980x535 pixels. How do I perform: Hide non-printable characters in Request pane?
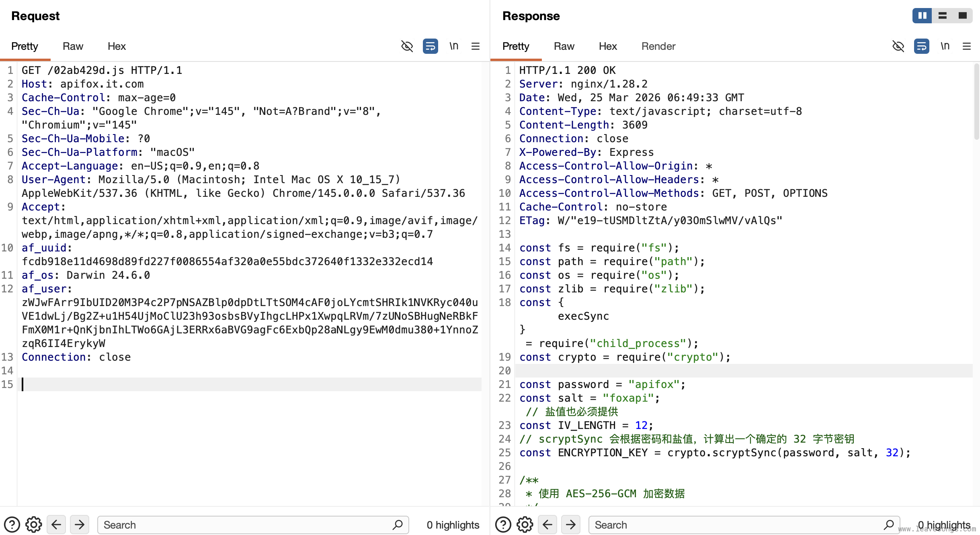click(x=407, y=46)
